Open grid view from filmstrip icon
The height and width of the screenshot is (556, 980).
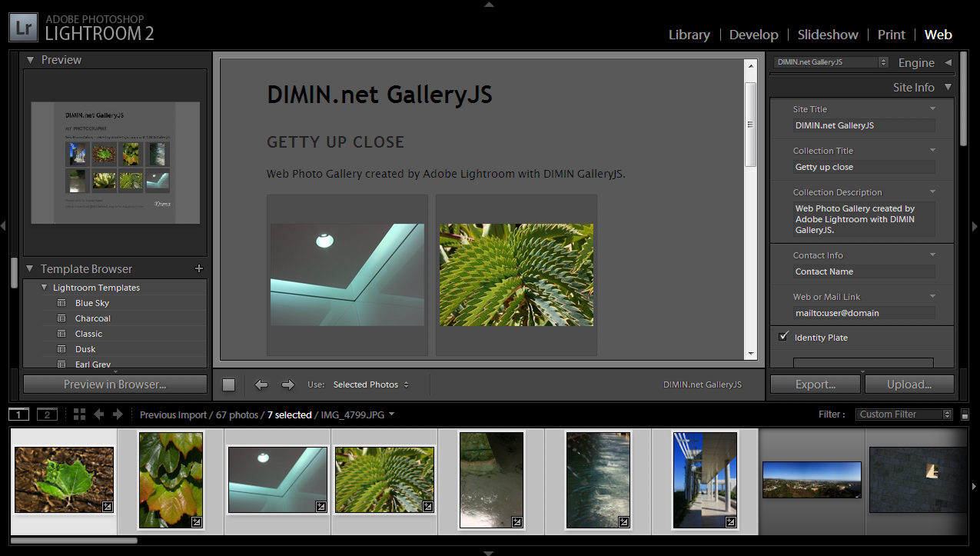click(x=80, y=415)
